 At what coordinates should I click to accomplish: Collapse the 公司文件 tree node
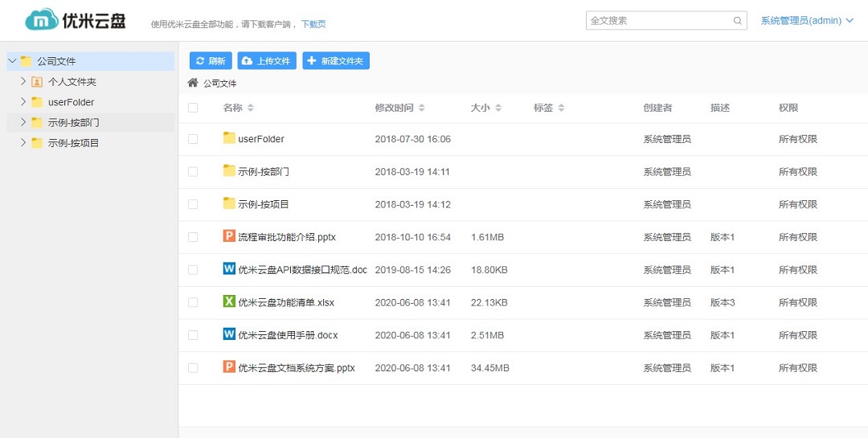tap(12, 61)
